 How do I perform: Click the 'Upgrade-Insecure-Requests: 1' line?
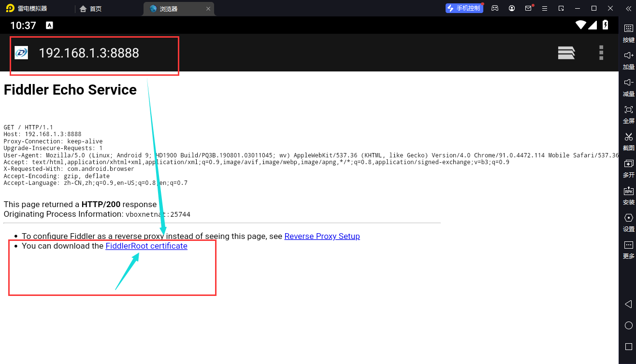click(53, 148)
